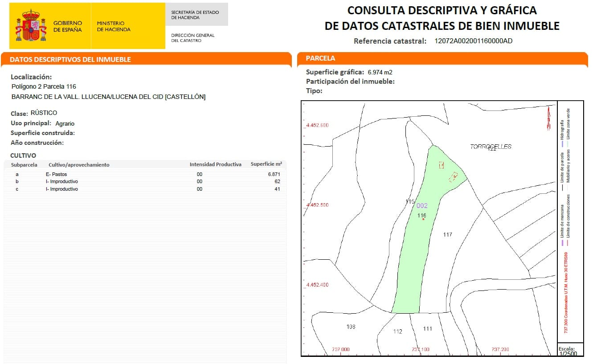This screenshot has height=364, width=593.
Task: Click parcel number 115 on the map
Action: [x=410, y=202]
